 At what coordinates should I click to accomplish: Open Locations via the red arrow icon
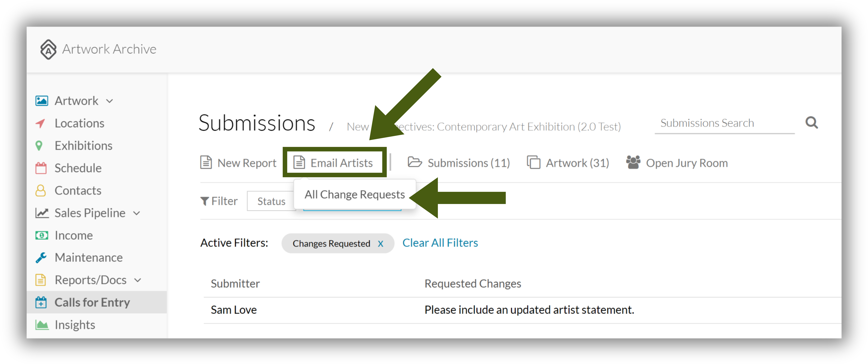coord(40,123)
